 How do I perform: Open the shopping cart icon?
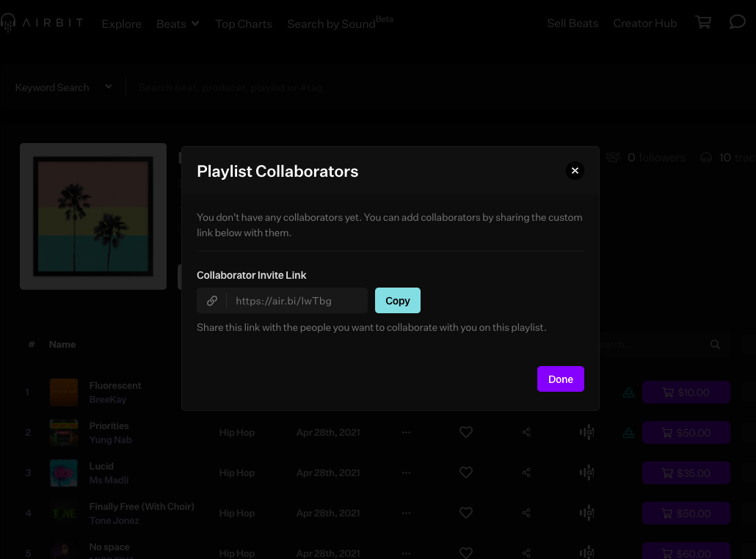point(703,22)
